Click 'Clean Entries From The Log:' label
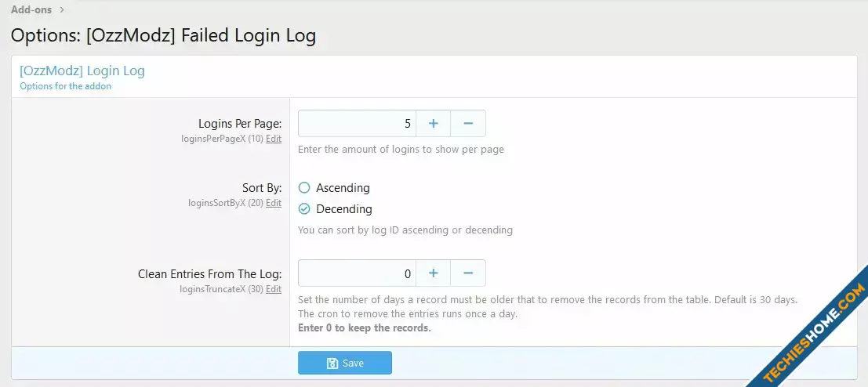 (x=210, y=274)
